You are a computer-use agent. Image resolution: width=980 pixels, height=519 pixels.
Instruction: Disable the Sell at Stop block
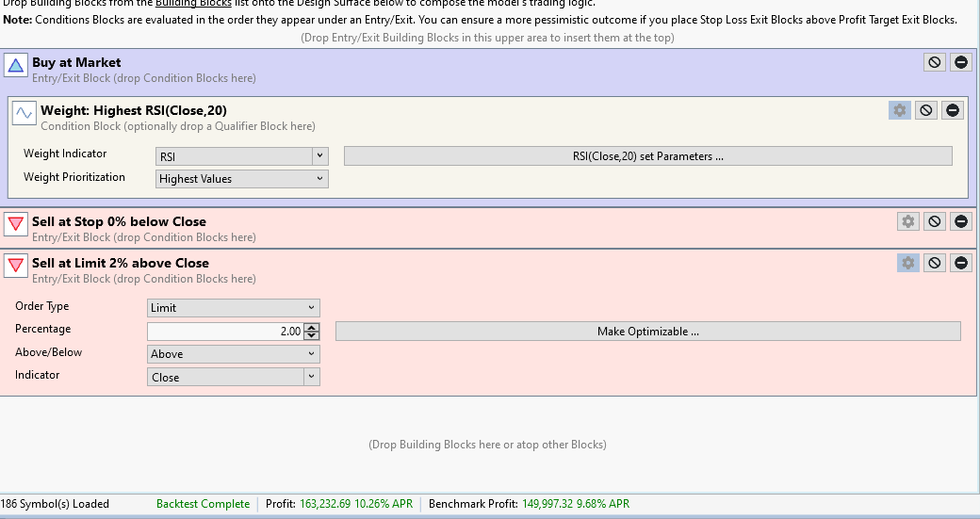pos(934,221)
